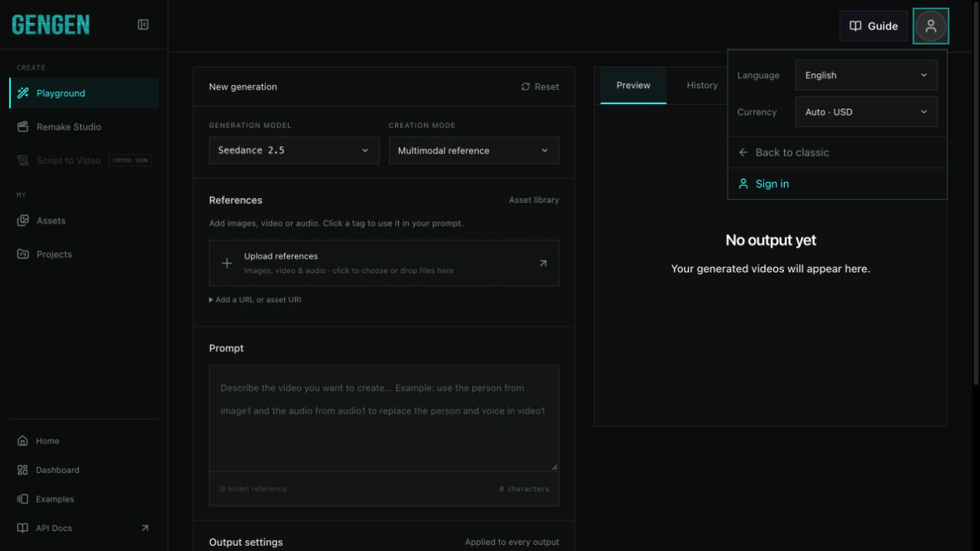Image resolution: width=980 pixels, height=551 pixels.
Task: Open Remake Studio in the sidebar
Action: (x=84, y=127)
